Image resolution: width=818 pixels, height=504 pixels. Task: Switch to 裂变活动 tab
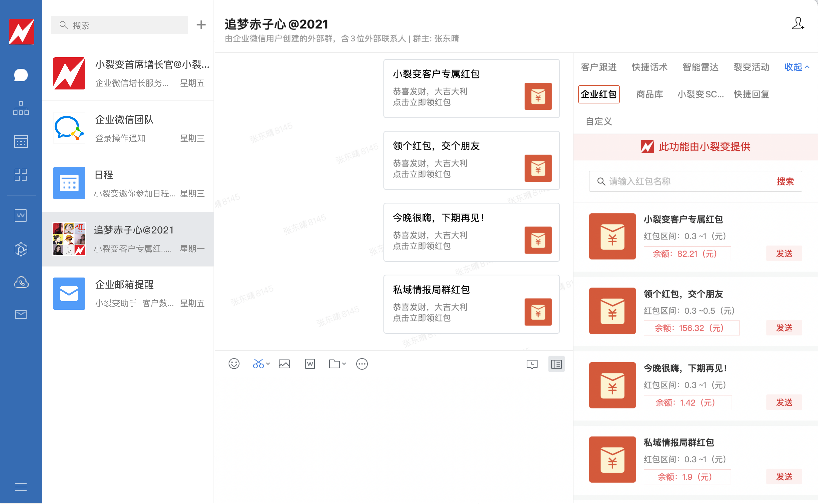pyautogui.click(x=751, y=67)
